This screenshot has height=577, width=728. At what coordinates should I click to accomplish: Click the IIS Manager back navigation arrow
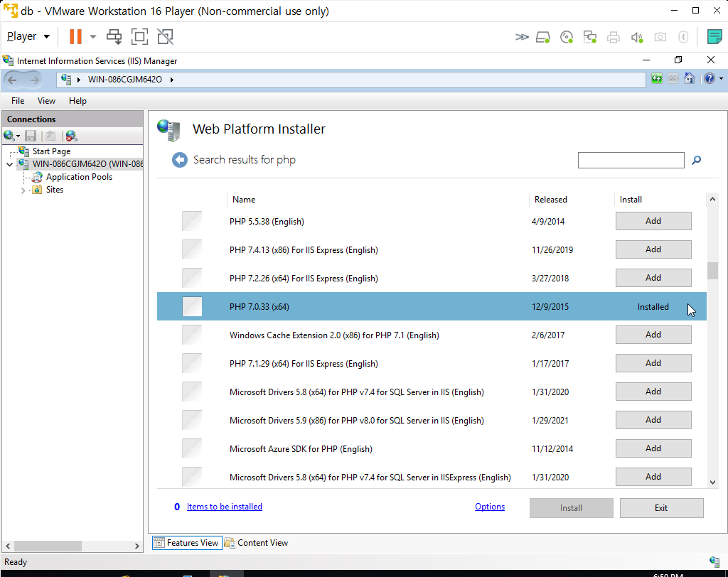pos(13,80)
